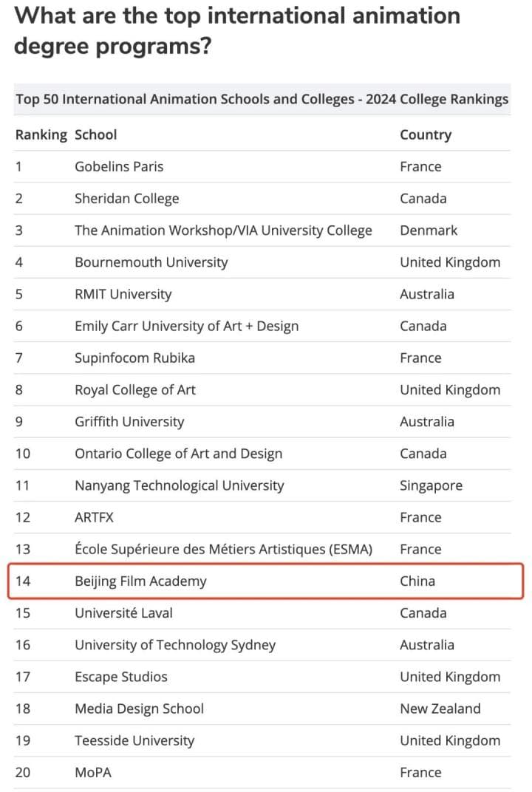Viewport: 532px width, 792px height.
Task: Click Teesside University entry
Action: pos(134,740)
